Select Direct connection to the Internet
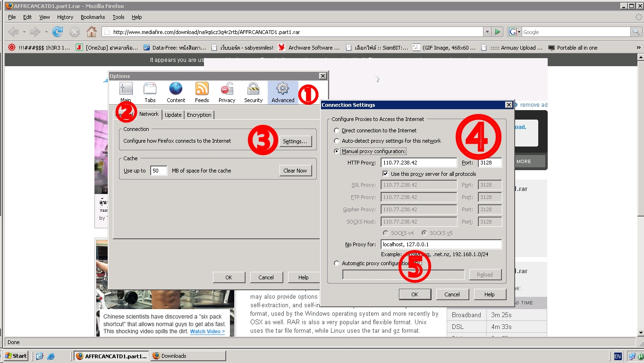The width and height of the screenshot is (644, 363). (x=337, y=130)
